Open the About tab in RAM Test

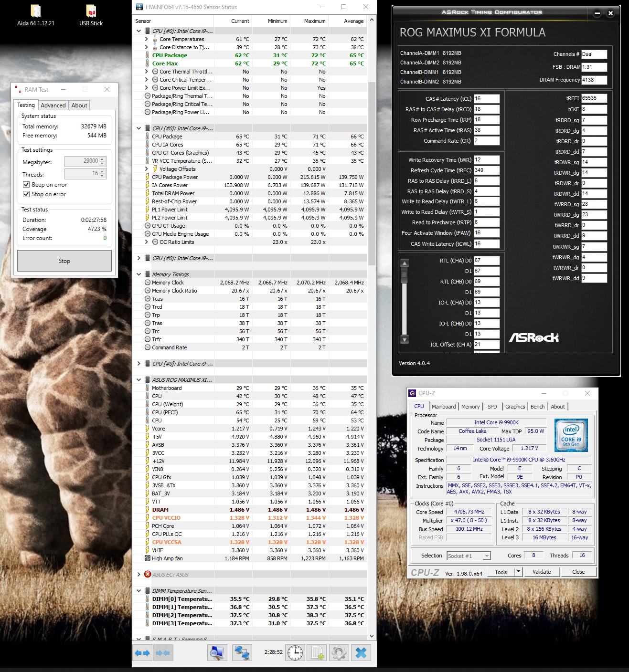(79, 105)
